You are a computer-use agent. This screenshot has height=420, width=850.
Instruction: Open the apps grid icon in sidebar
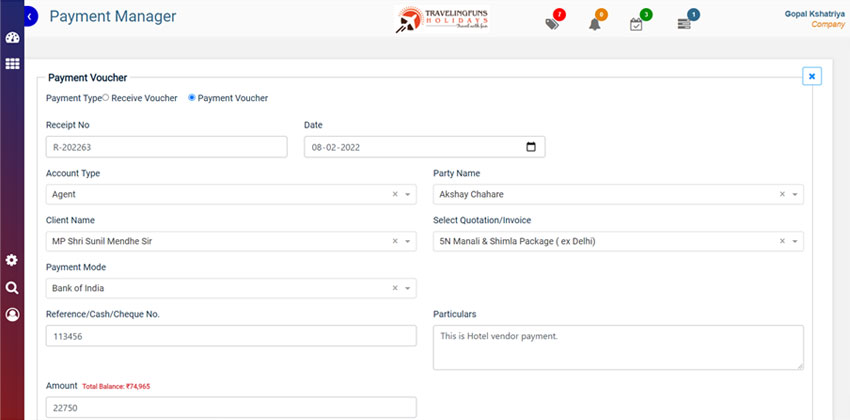pyautogui.click(x=12, y=64)
